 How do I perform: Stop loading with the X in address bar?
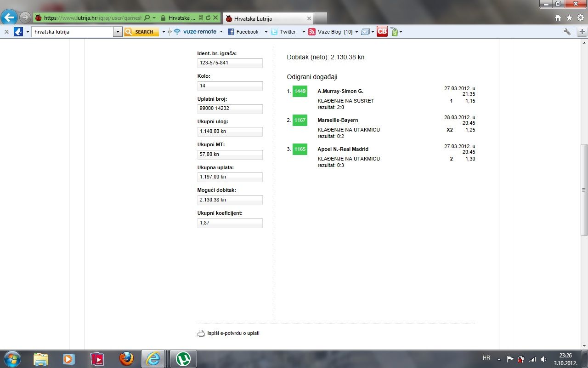215,18
